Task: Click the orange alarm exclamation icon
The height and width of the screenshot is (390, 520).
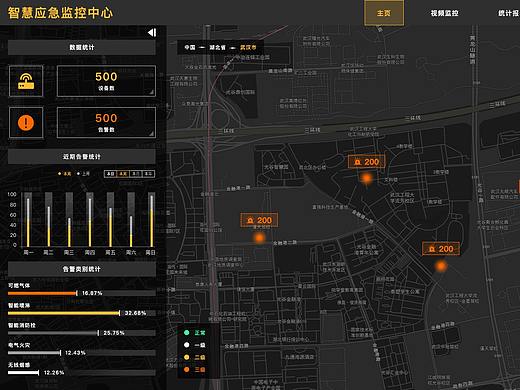Action: (x=26, y=122)
